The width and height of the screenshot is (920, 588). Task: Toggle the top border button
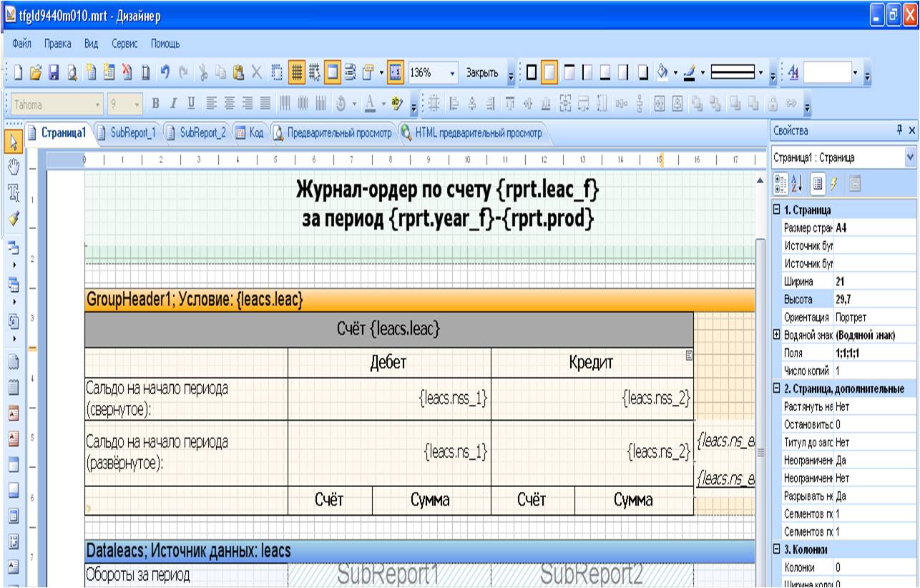(569, 74)
